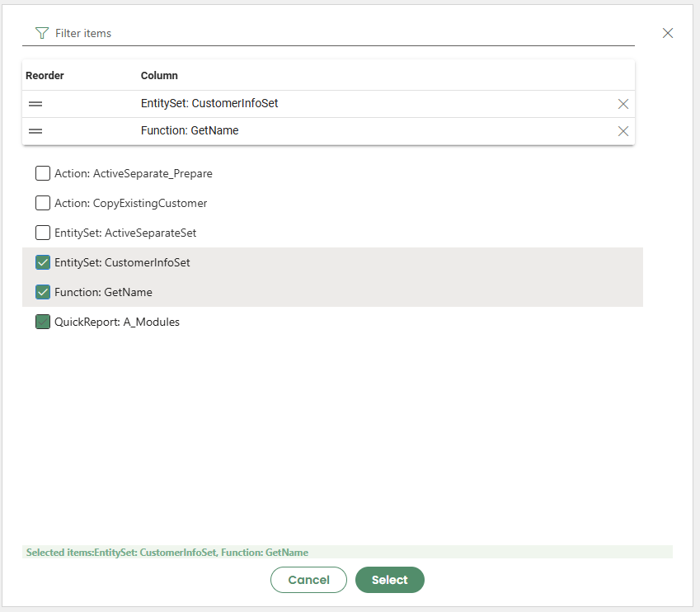Remove EntitySet: CustomerInfoSet from selected columns
The width and height of the screenshot is (700, 612).
click(623, 104)
